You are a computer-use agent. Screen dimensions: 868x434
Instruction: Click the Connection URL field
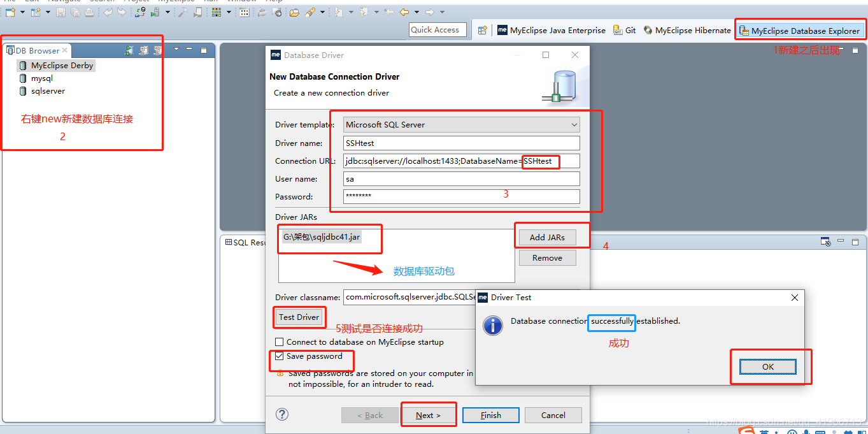[462, 161]
